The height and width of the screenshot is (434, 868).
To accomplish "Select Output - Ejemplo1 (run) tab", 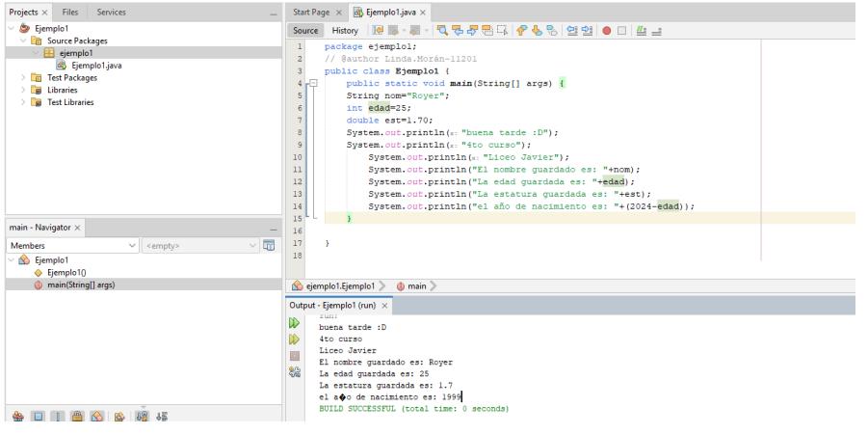I will 332,306.
